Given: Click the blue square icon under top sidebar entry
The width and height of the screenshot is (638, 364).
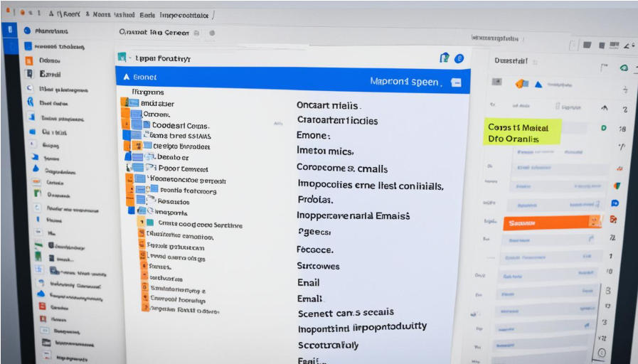Looking at the screenshot, I should 28,46.
